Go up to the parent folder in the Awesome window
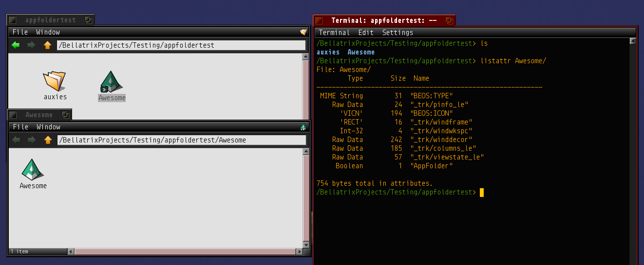The width and height of the screenshot is (644, 265). pos(47,140)
